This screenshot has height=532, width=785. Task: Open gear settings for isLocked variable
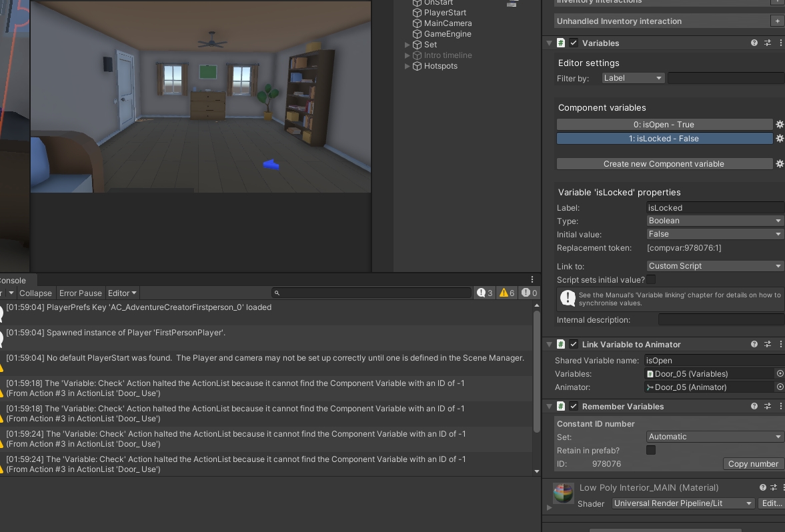click(780, 139)
